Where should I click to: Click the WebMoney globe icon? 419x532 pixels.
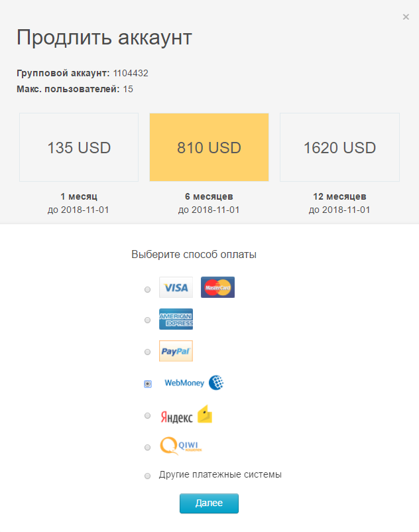coord(216,383)
